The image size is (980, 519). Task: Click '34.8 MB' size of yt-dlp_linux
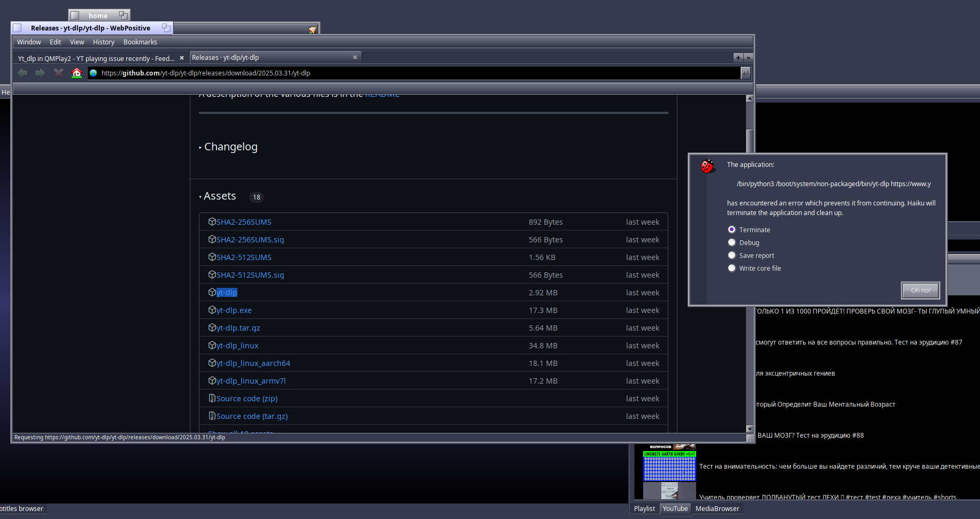(543, 345)
